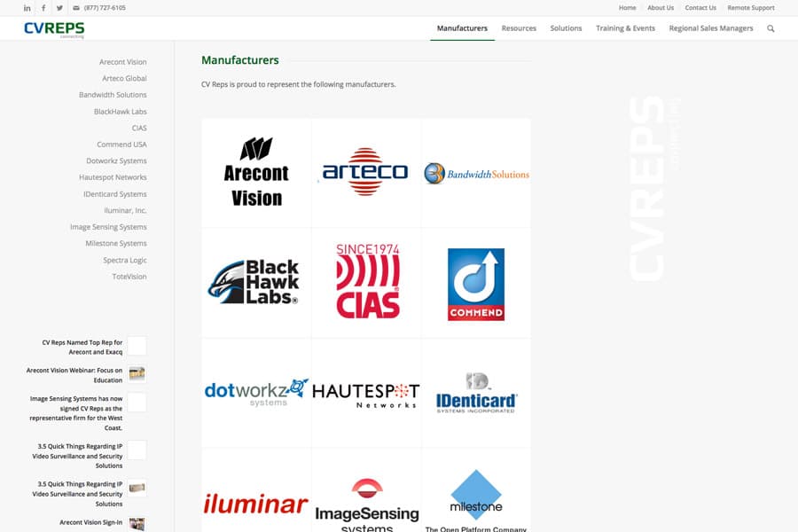Open the About Us link
The height and width of the screenshot is (532, 798).
(661, 8)
